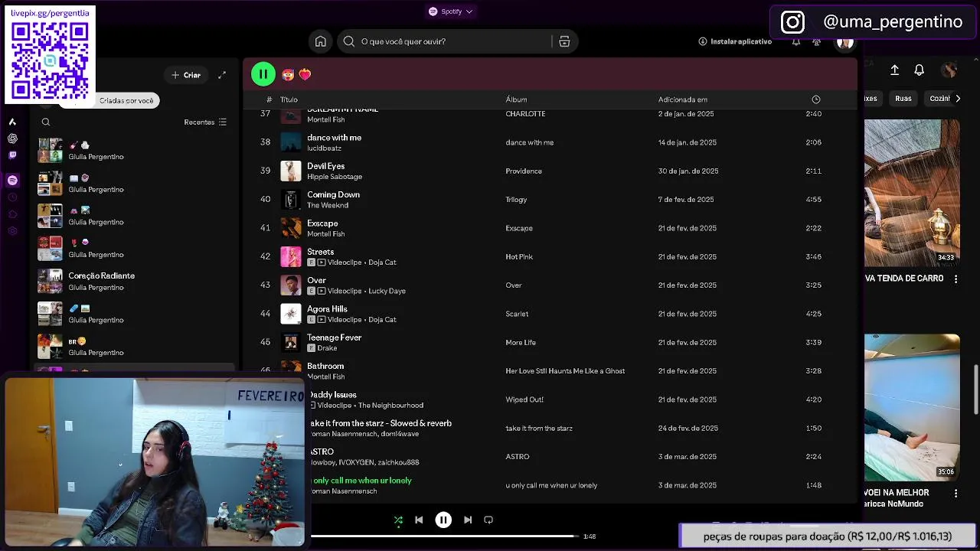Screen dimensions: 980x551
Task: Click the Aria icon in browser sidebar
Action: [x=12, y=122]
